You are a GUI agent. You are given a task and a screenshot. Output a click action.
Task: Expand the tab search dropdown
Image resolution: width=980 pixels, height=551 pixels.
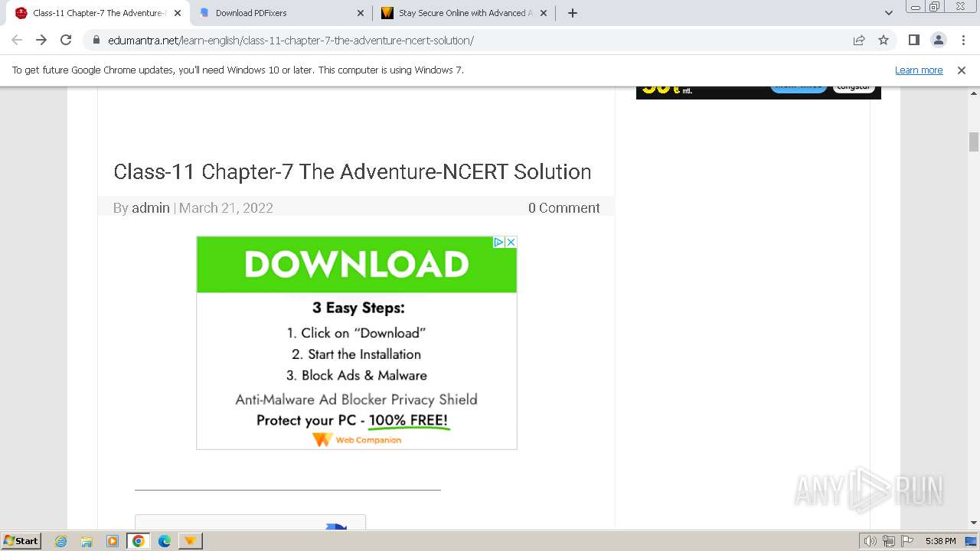pos(888,13)
